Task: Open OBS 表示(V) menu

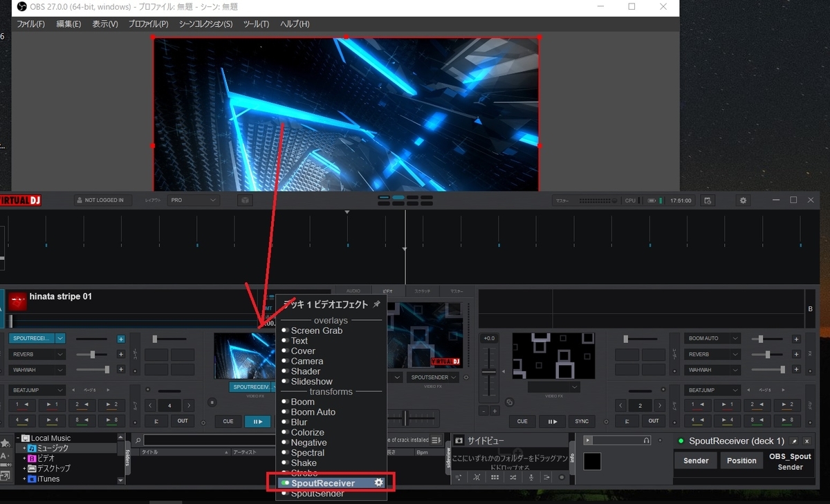Action: [x=105, y=24]
